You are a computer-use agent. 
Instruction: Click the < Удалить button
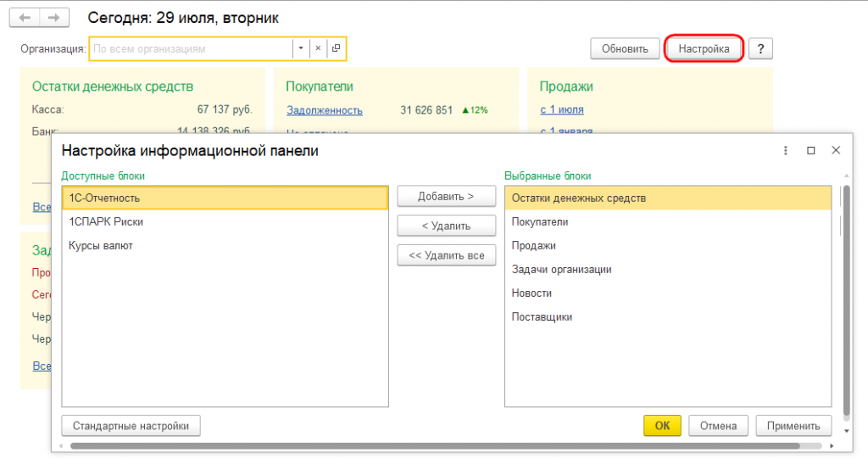[x=446, y=226]
